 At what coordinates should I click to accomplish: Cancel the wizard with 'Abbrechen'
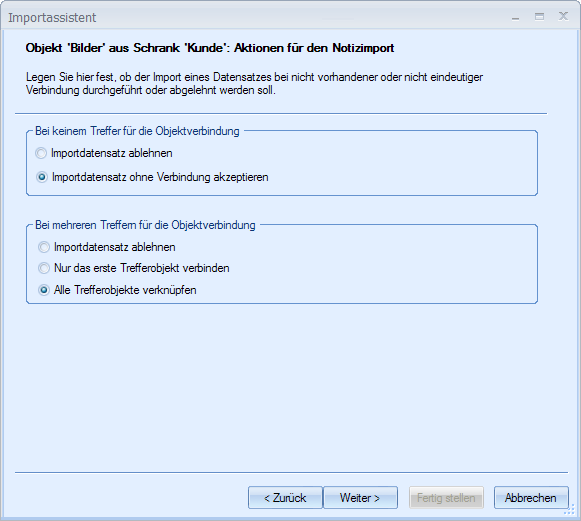click(x=531, y=498)
